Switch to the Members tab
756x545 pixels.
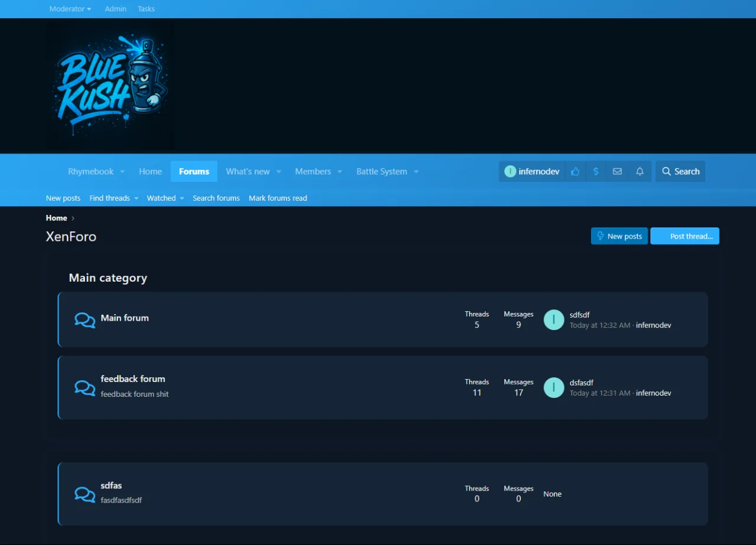[x=312, y=171]
